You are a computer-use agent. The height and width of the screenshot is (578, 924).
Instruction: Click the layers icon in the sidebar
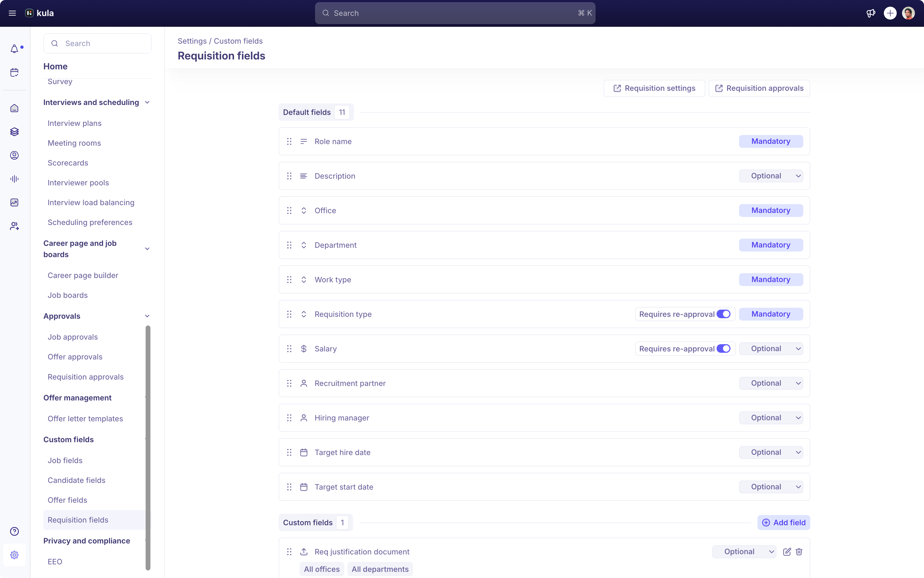click(x=14, y=132)
